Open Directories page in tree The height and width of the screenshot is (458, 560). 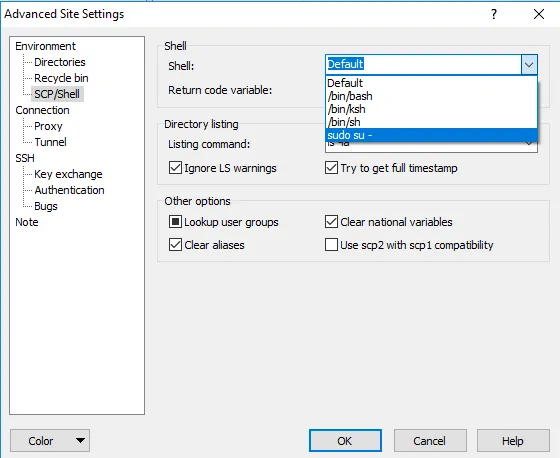tap(60, 62)
